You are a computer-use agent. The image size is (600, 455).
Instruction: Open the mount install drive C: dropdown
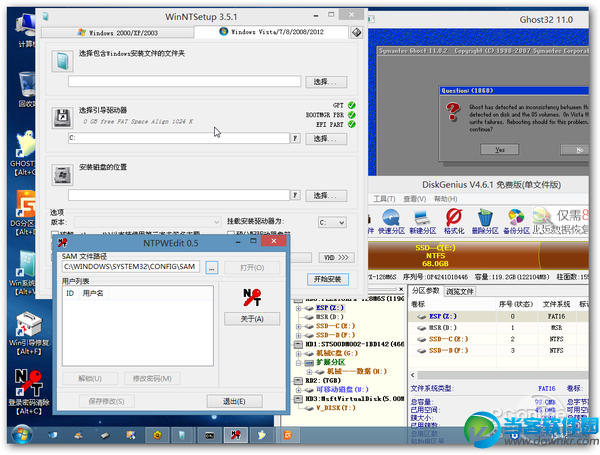332,222
